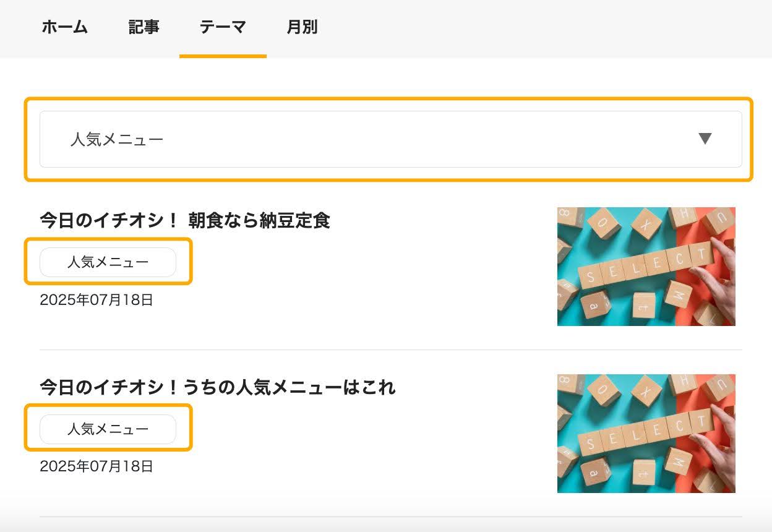This screenshot has height=532, width=772.
Task: Expand the theme dropdown using the triangle arrow
Action: [705, 139]
